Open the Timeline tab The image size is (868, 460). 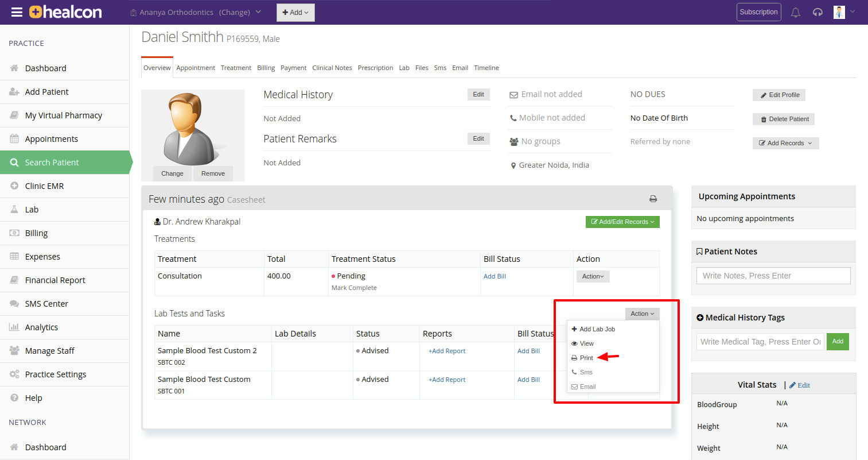click(486, 68)
